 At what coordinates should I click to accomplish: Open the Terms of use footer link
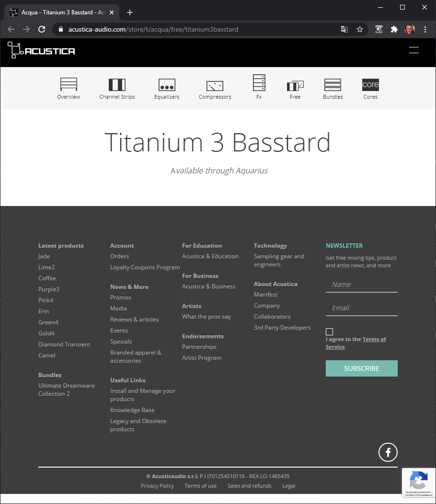(201, 486)
